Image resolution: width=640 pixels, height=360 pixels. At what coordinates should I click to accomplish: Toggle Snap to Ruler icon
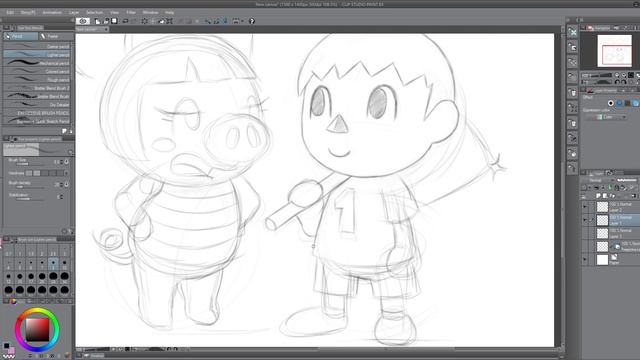[208, 21]
